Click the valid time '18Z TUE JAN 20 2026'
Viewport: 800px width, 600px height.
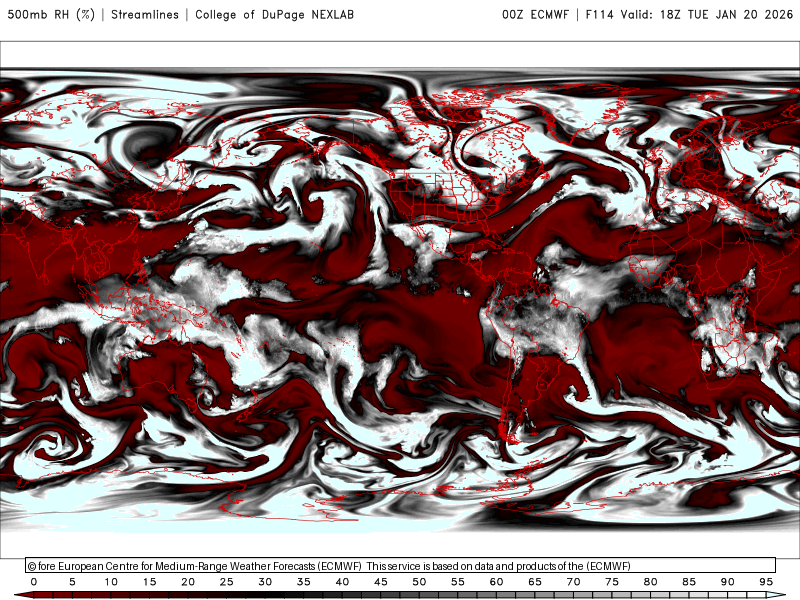(726, 15)
